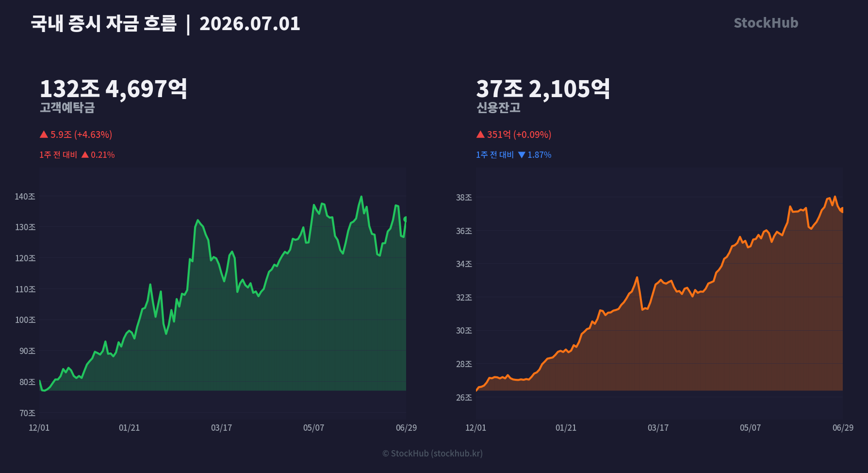Image resolution: width=868 pixels, height=473 pixels.
Task: Click the 38조 axis label
Action: click(x=464, y=198)
